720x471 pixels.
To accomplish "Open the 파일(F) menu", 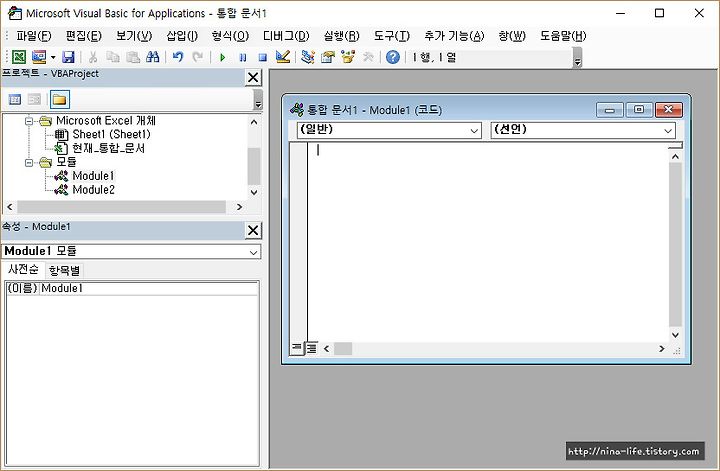I will (x=34, y=36).
